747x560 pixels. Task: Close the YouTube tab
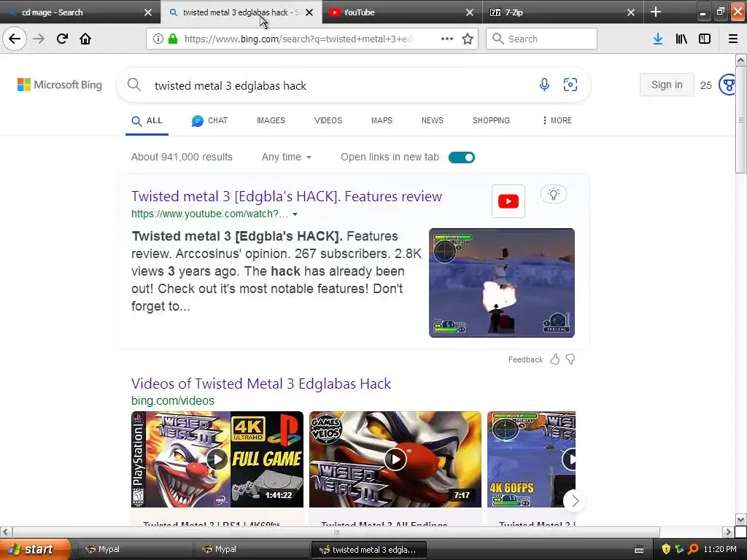coord(470,12)
